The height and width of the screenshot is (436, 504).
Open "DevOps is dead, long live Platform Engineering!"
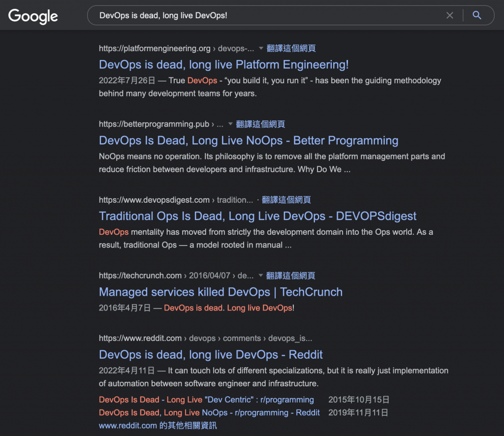click(x=224, y=65)
